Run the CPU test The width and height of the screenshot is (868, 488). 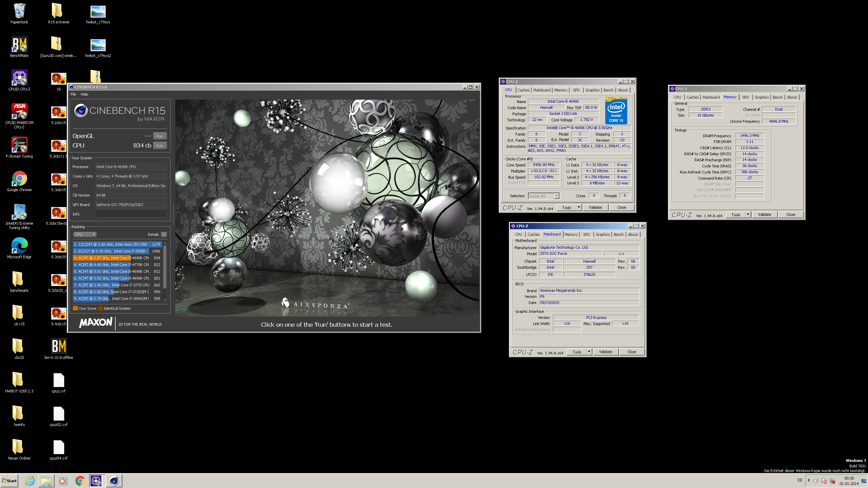tap(160, 145)
